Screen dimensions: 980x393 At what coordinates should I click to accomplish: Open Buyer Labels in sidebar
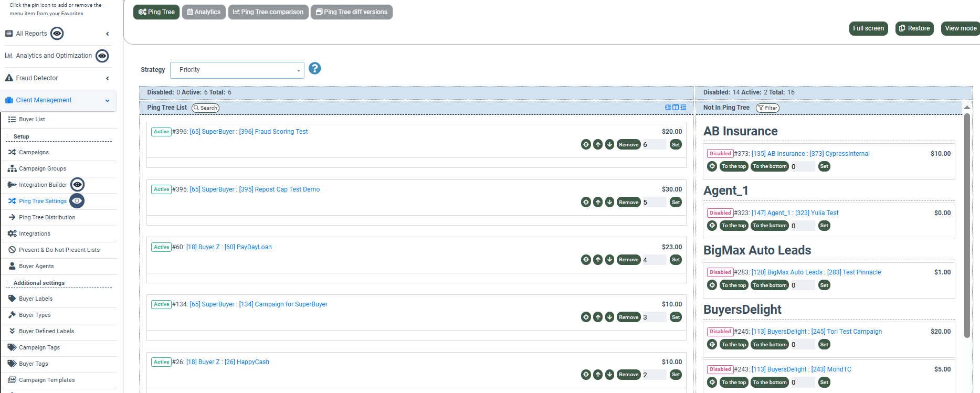[36, 299]
